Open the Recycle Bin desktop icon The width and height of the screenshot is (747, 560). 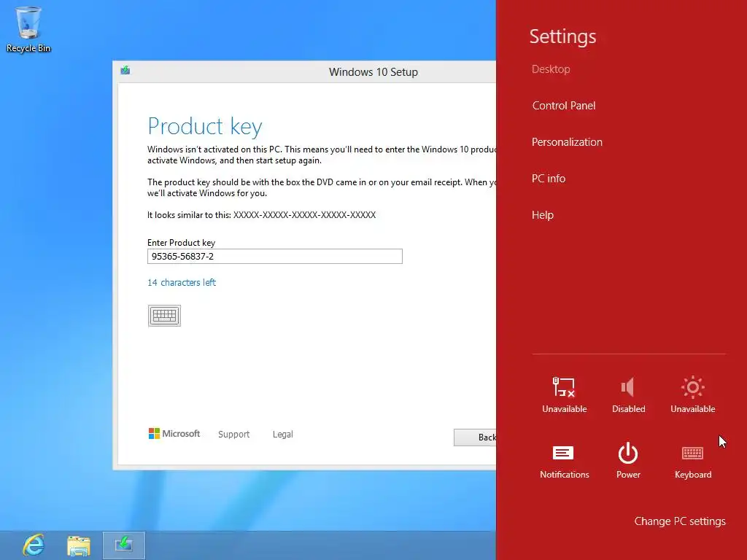[28, 29]
